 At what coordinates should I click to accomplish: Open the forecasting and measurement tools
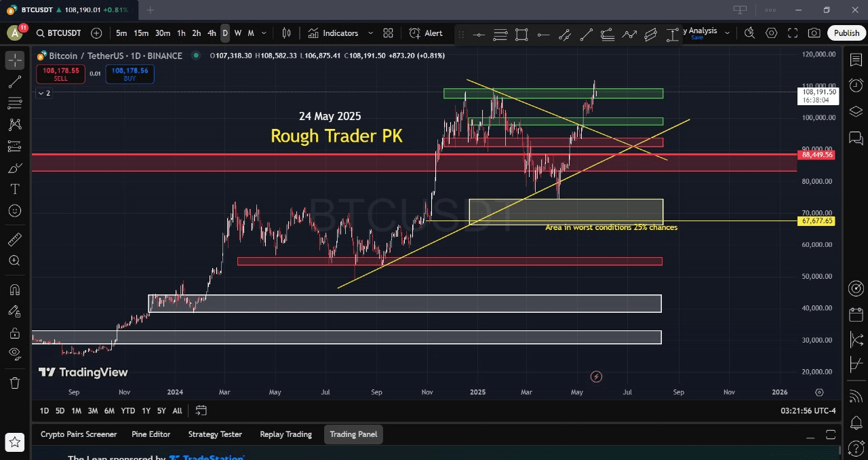15,146
